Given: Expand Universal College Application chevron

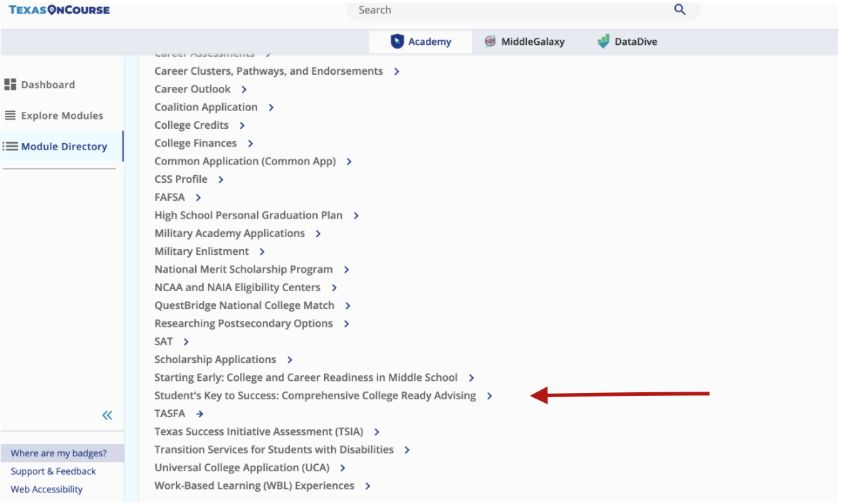Looking at the screenshot, I should click(343, 468).
